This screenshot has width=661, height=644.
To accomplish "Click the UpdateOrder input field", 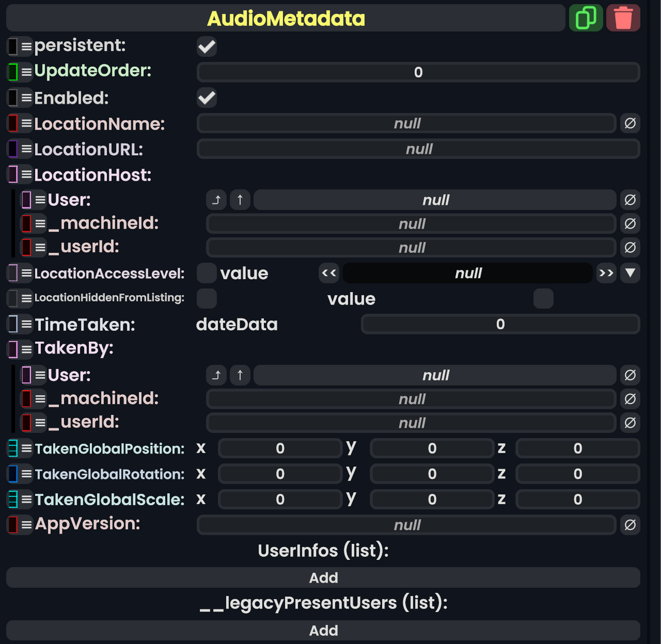I will tap(418, 72).
